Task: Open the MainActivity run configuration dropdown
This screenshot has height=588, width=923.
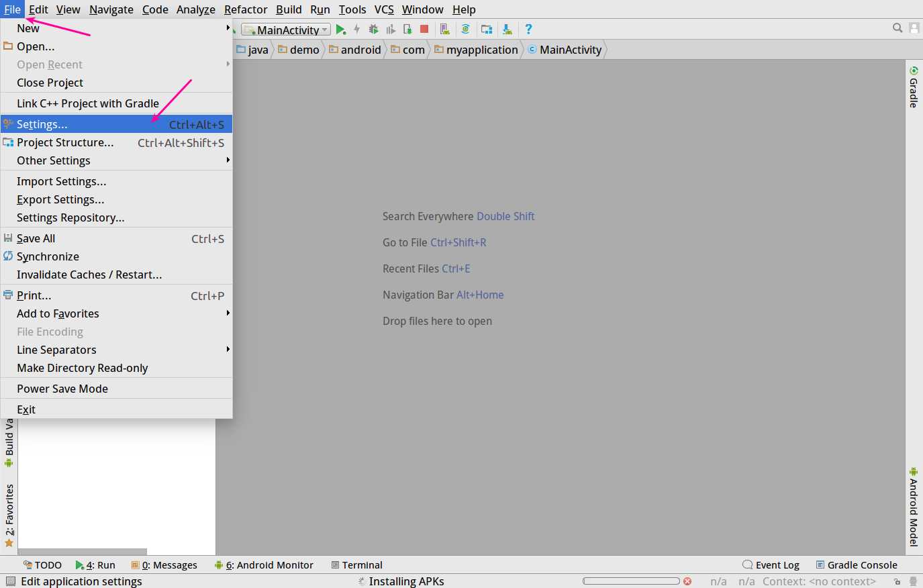Action: 287,30
